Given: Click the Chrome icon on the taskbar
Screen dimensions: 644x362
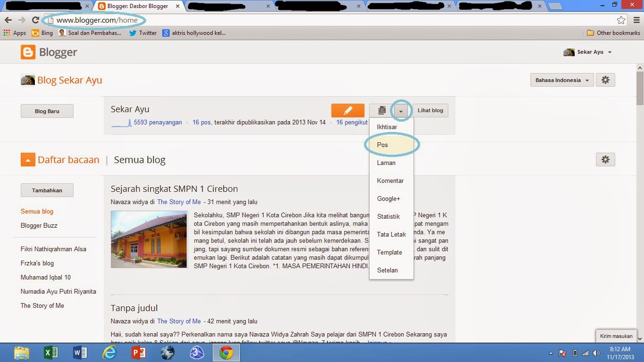Looking at the screenshot, I should (226, 353).
